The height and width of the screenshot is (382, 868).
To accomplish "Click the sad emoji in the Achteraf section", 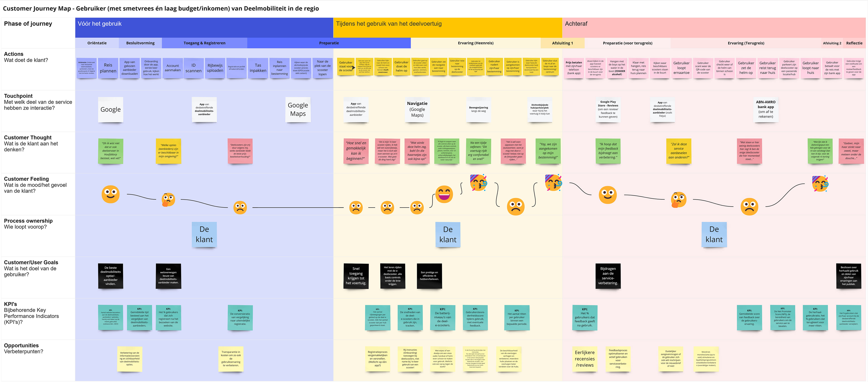I will [x=749, y=206].
